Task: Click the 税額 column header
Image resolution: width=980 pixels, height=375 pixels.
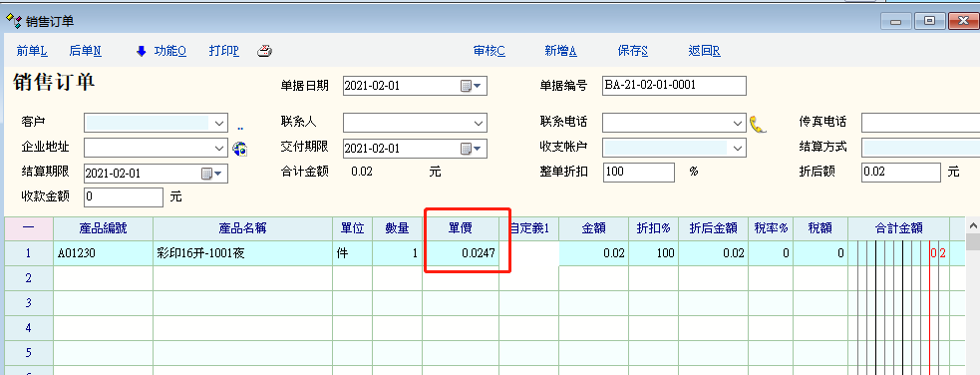Action: point(820,228)
